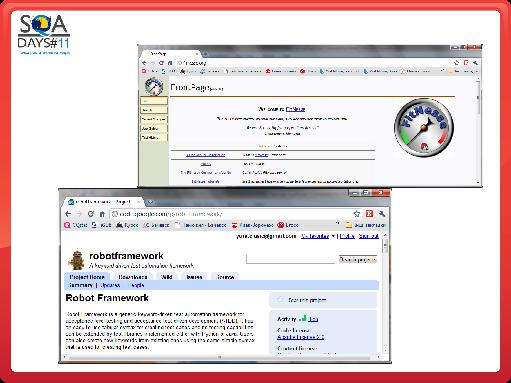Click the red extension icon beside the star
This screenshot has width=511, height=383.
[369, 214]
